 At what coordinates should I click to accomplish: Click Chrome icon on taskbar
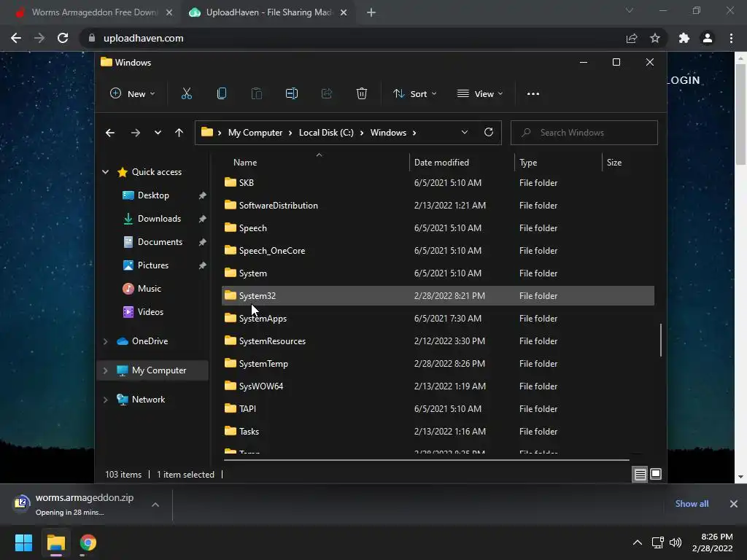point(88,542)
